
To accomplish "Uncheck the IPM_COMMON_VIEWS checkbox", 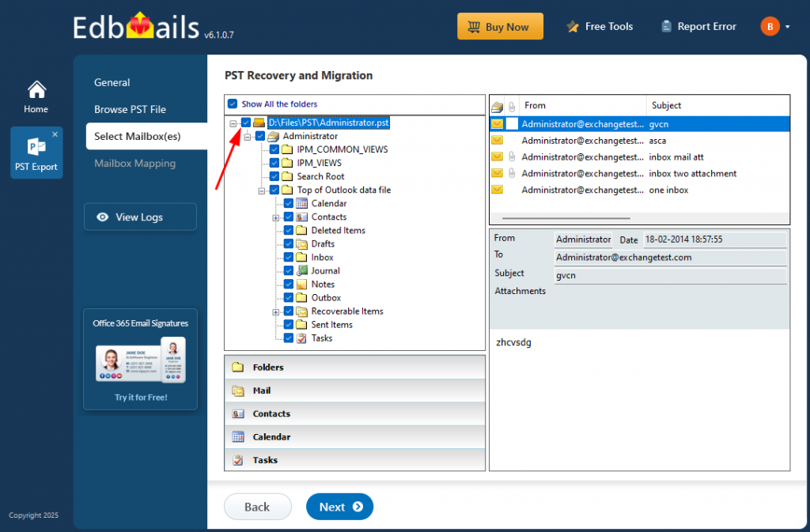I will click(x=274, y=149).
